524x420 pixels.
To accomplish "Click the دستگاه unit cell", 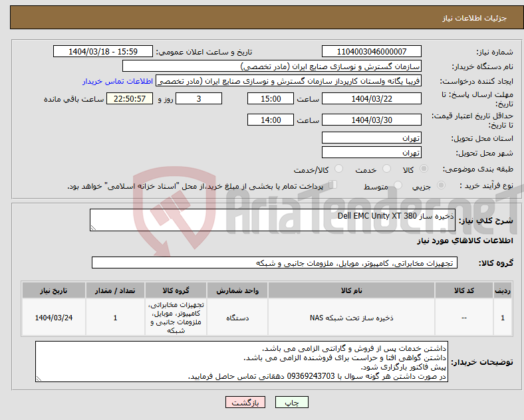I will coord(237,318).
